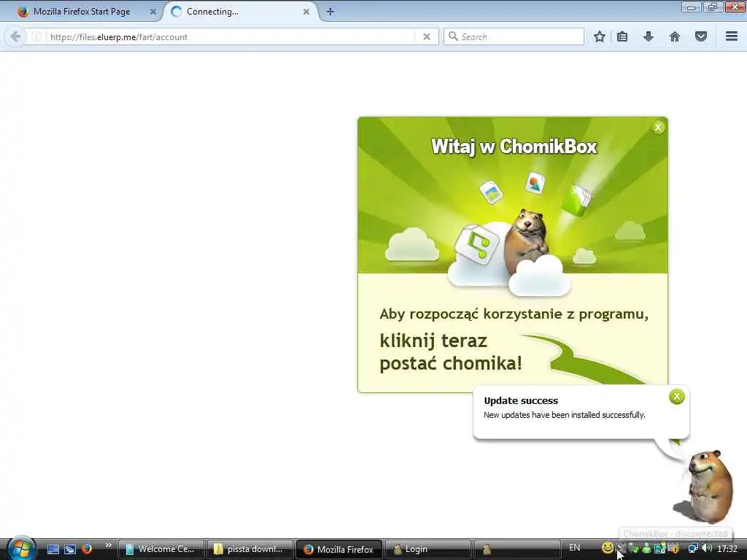Click the Pocket save icon
This screenshot has width=747, height=560.
pyautogui.click(x=701, y=36)
